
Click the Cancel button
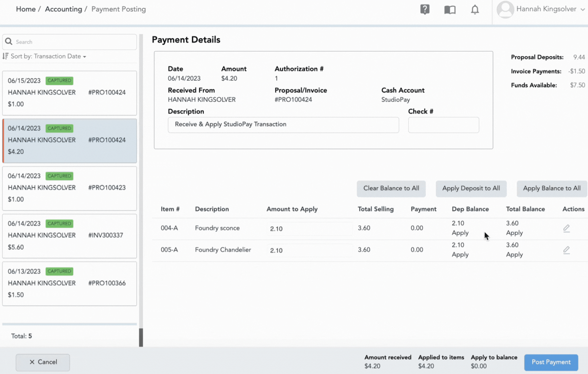43,362
